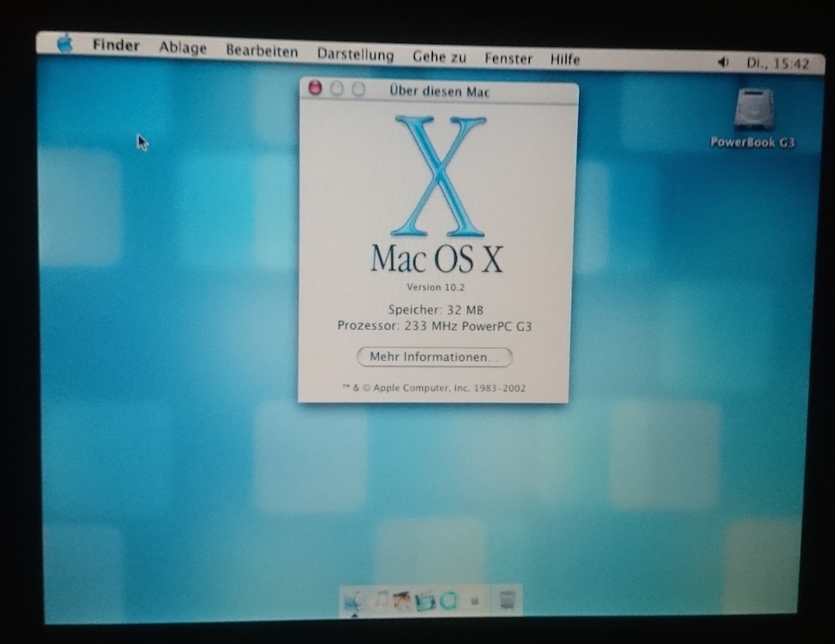
Task: Click the small gray icon in Dock
Action: tap(474, 602)
